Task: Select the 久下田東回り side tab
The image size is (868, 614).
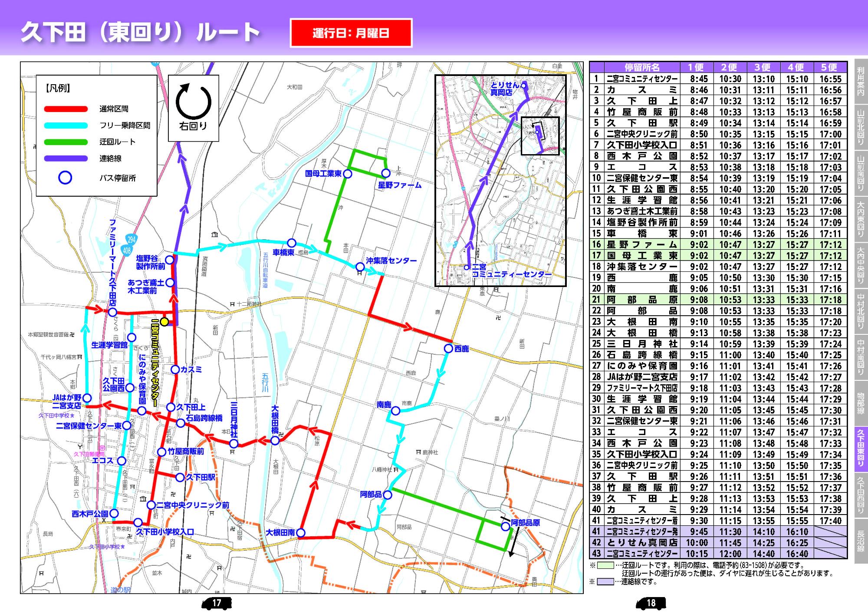Action: point(861,449)
